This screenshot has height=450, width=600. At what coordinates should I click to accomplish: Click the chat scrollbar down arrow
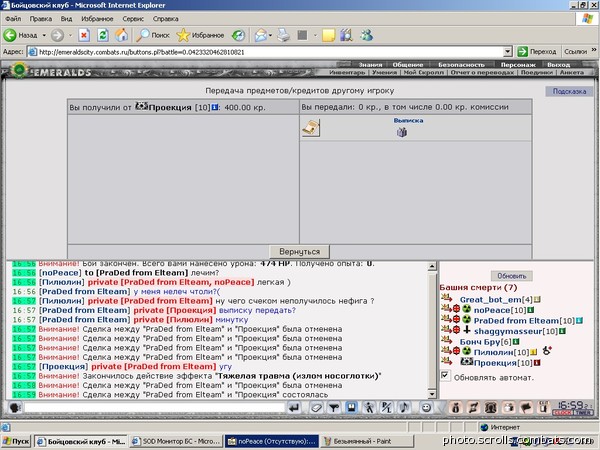coord(432,394)
